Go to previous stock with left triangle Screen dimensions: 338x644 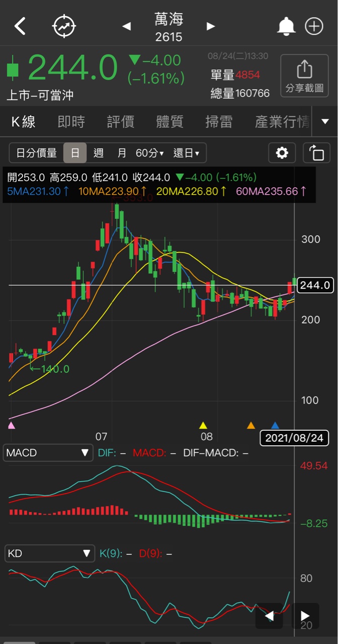coord(127,26)
